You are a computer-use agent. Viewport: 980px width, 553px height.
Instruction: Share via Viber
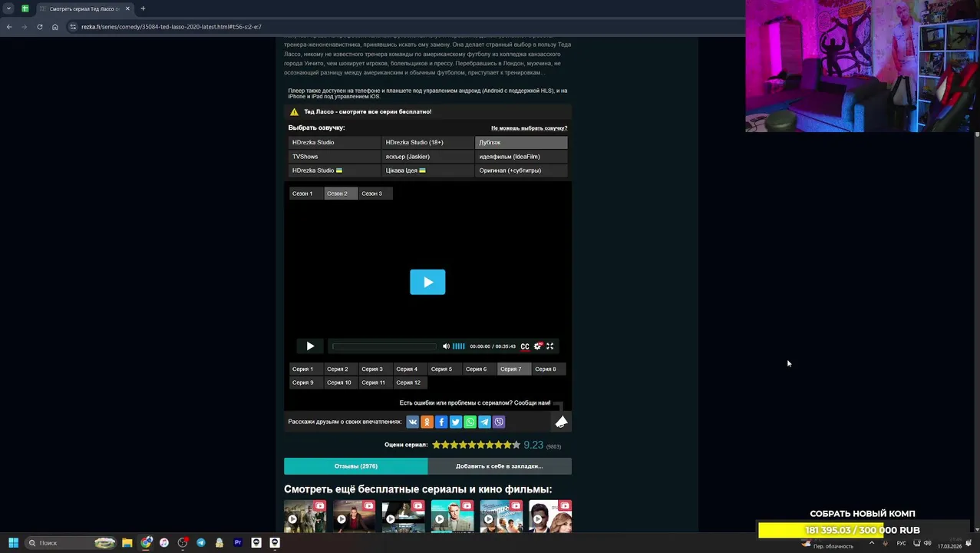pyautogui.click(x=499, y=422)
